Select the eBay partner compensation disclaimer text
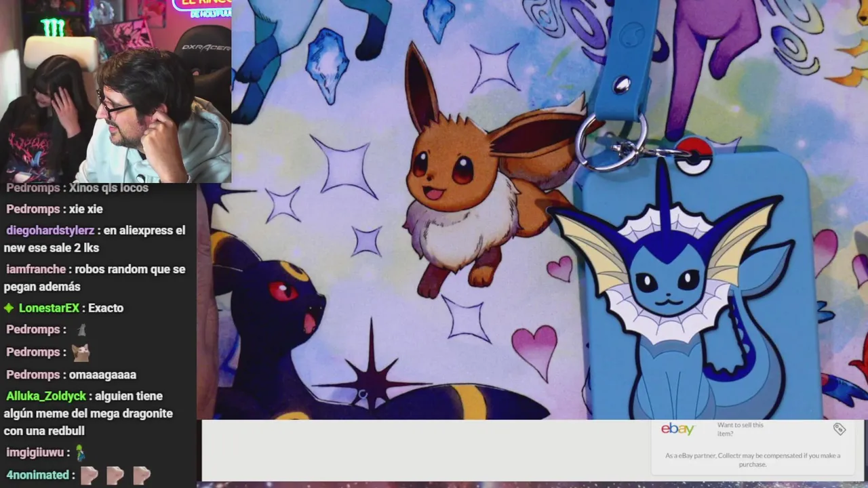Screen dimensions: 868x488 click(x=753, y=460)
